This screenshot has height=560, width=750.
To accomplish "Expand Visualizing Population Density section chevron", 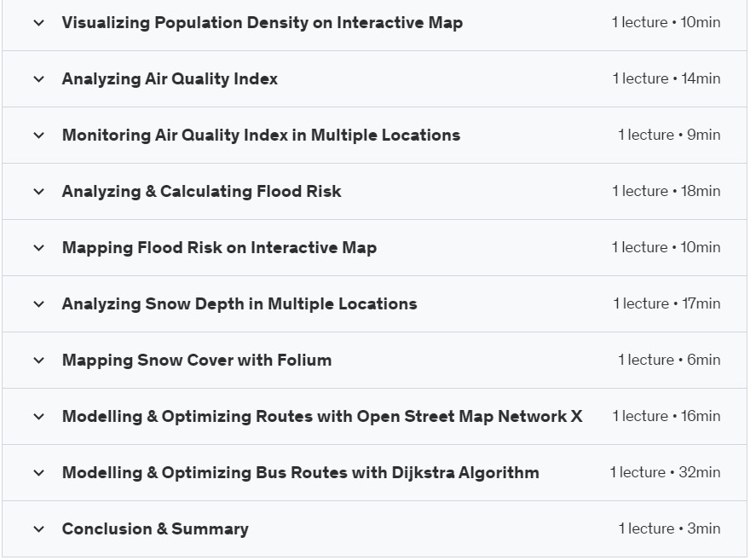I will [39, 22].
